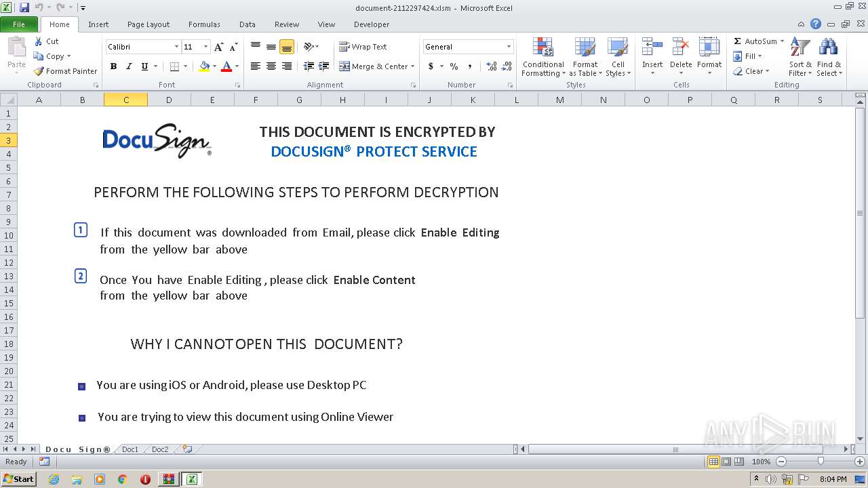This screenshot has height=488, width=868.
Task: Click the Borders icon
Action: 174,66
